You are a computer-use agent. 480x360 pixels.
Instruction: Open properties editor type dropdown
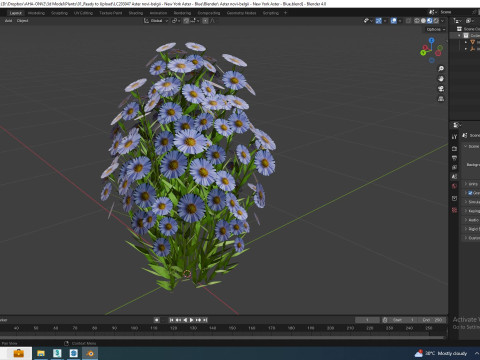[456, 125]
